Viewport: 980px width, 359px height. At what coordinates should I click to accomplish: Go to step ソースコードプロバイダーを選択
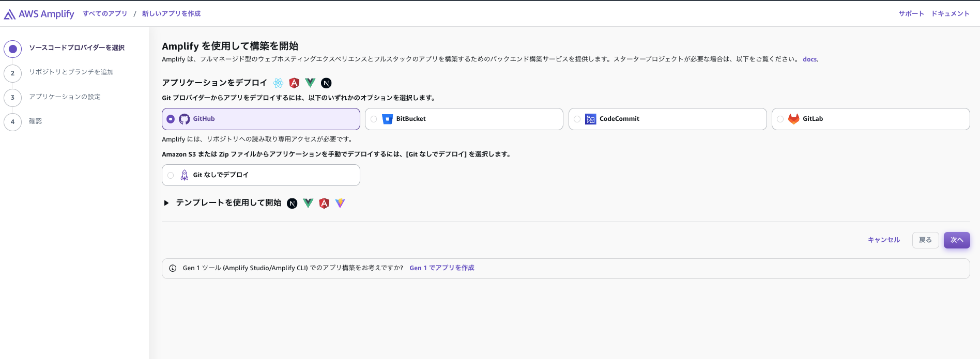76,48
